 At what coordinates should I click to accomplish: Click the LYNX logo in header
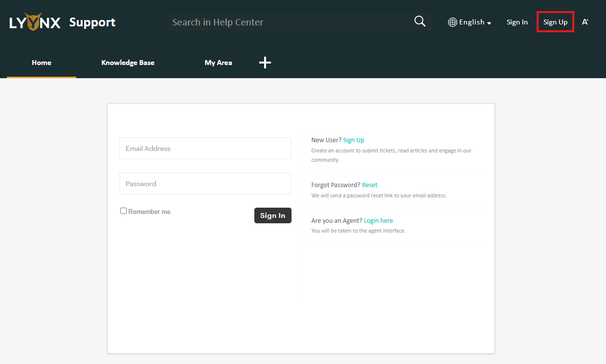[x=35, y=22]
